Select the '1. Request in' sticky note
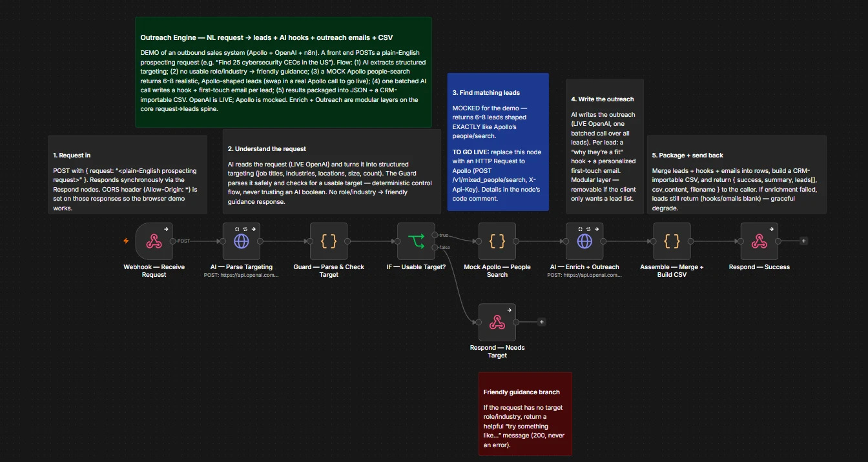The height and width of the screenshot is (462, 868). tap(127, 175)
